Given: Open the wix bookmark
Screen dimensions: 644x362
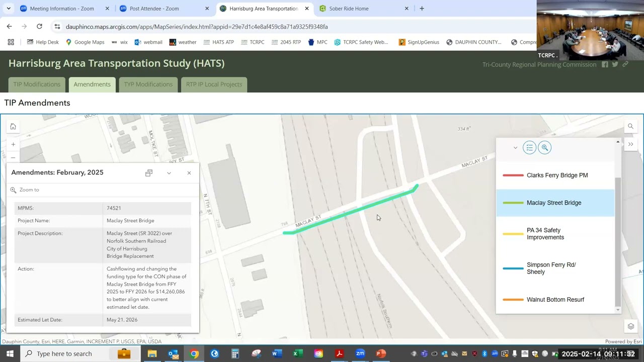Looking at the screenshot, I should click(119, 42).
